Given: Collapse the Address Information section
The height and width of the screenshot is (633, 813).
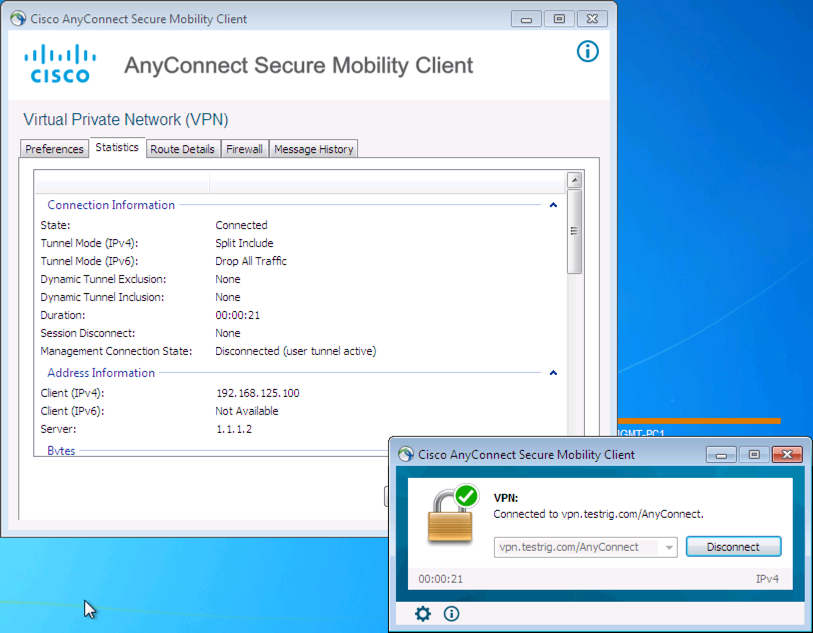Looking at the screenshot, I should (x=553, y=373).
